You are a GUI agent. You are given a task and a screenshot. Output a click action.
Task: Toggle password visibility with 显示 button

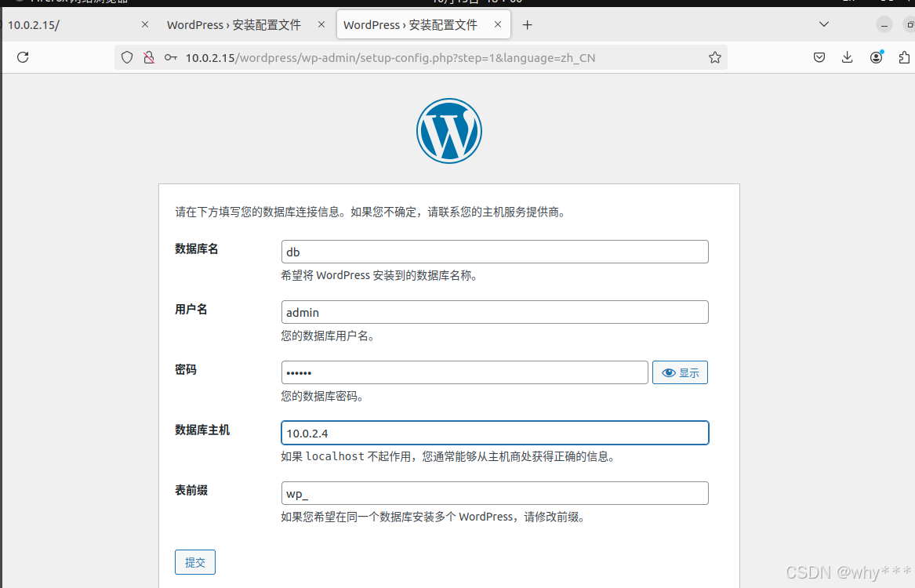pyautogui.click(x=679, y=372)
